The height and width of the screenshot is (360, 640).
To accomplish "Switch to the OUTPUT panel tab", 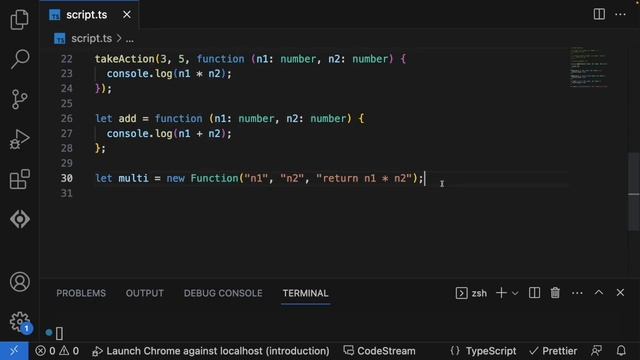I will (x=144, y=293).
